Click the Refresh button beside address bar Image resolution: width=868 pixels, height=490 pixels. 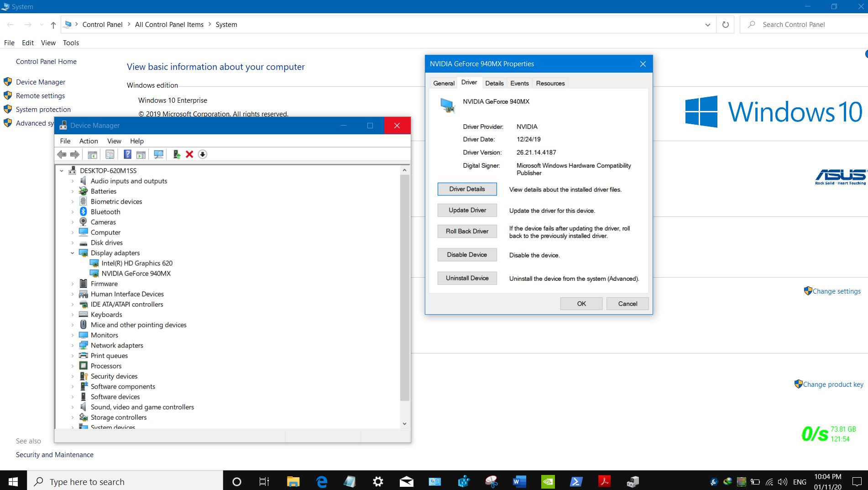725,25
